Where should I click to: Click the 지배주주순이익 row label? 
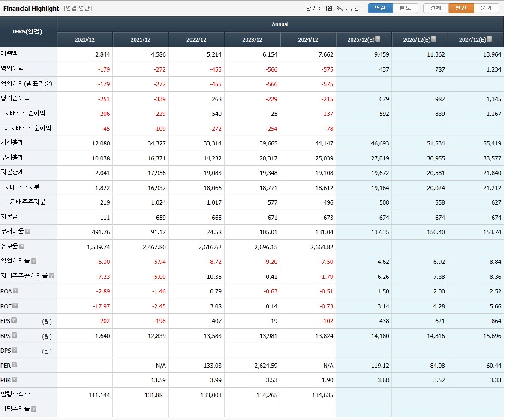pos(25,113)
